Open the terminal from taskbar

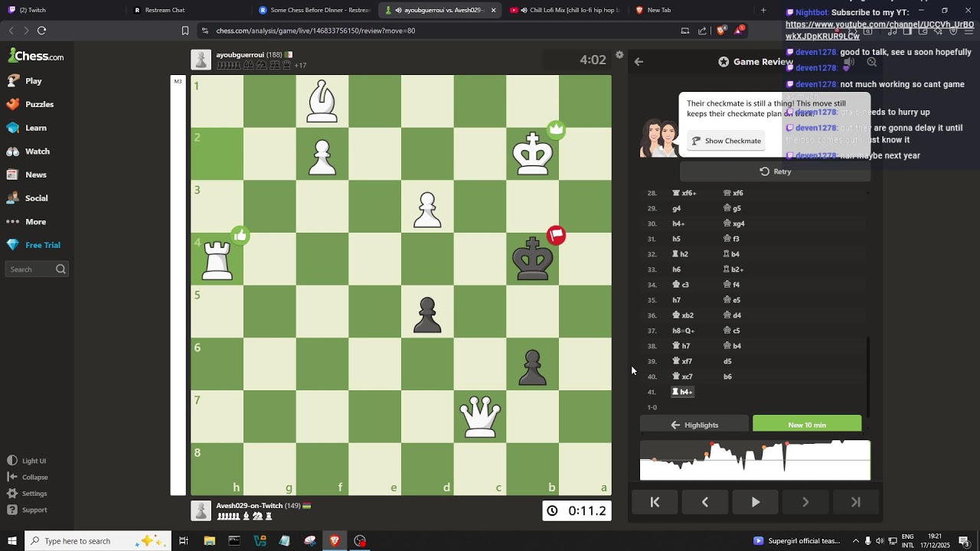(234, 541)
